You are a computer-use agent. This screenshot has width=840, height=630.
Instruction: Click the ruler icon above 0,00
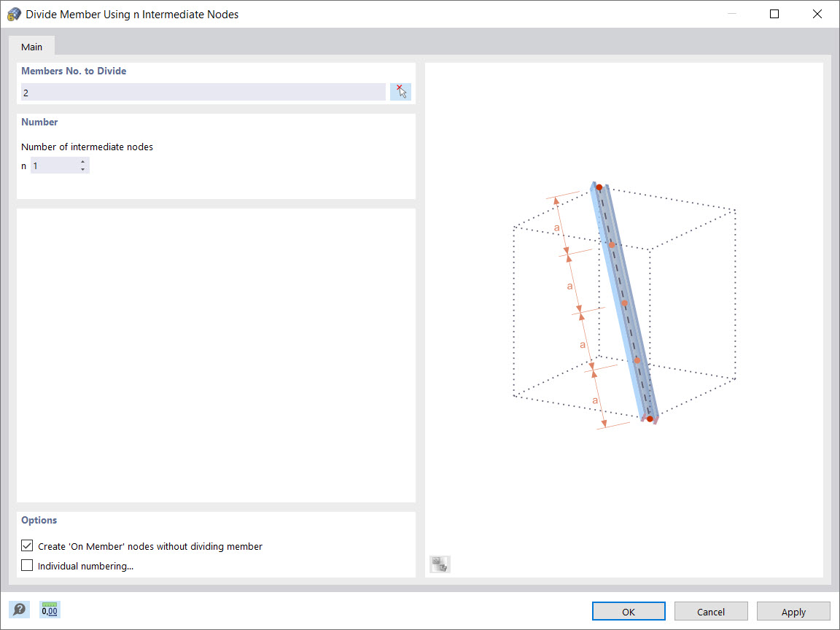[x=49, y=606]
